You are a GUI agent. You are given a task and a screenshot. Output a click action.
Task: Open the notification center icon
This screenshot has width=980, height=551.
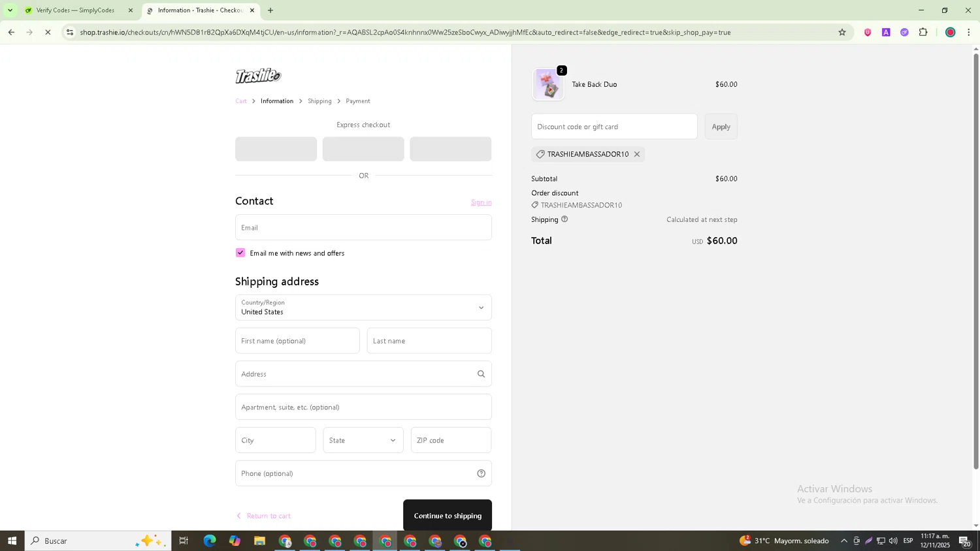[965, 541]
